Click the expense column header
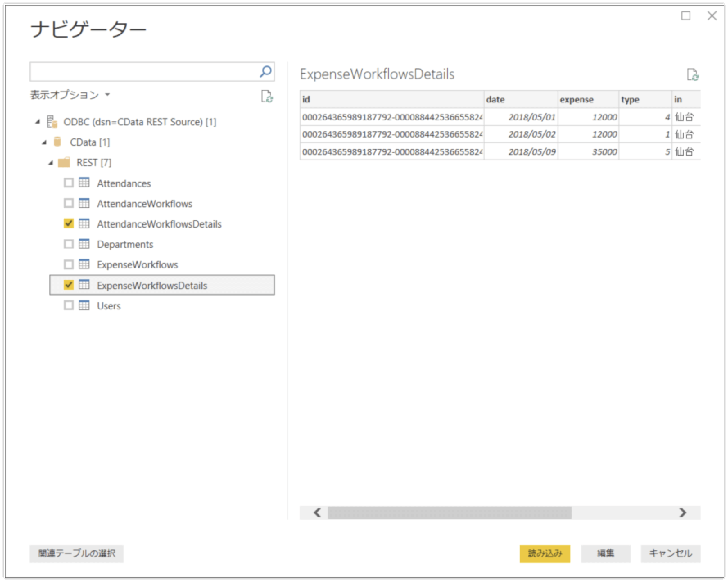 588,99
